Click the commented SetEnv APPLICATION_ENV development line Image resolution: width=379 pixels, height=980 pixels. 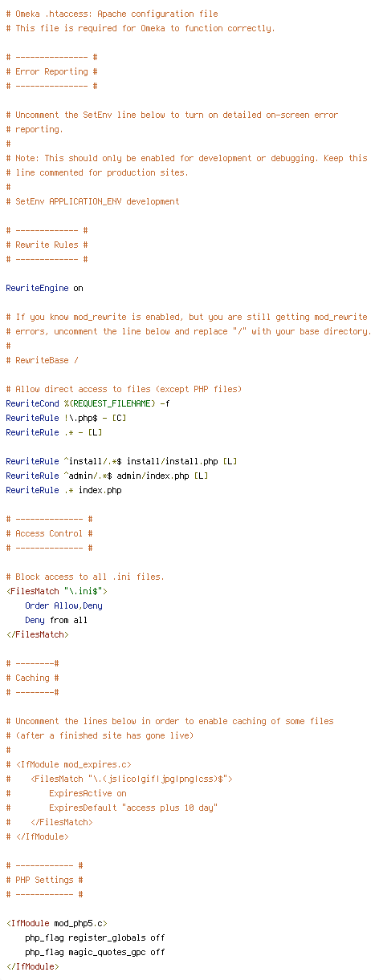click(x=92, y=201)
